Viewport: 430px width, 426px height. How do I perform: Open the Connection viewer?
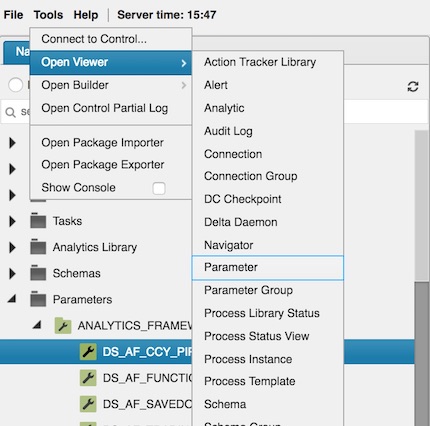[268, 154]
